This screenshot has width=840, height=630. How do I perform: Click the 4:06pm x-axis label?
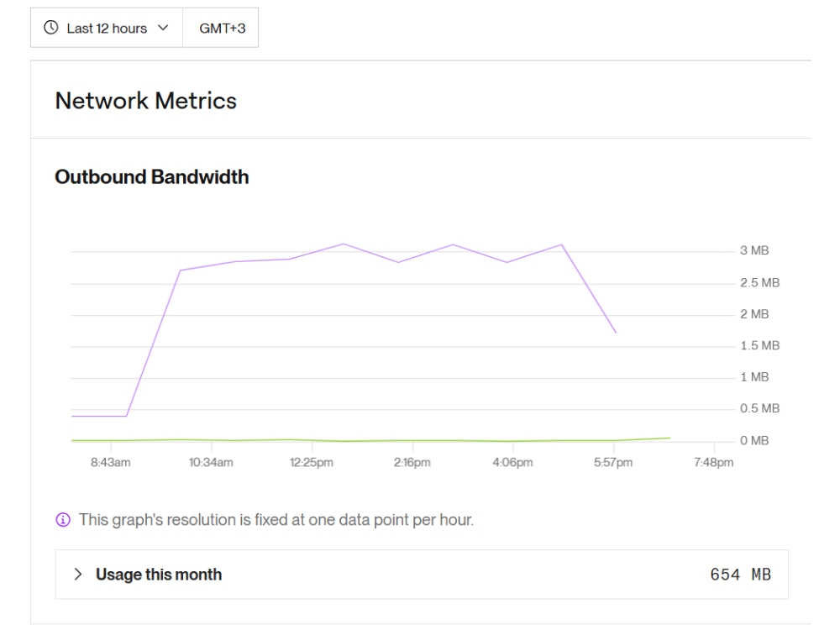(x=512, y=462)
